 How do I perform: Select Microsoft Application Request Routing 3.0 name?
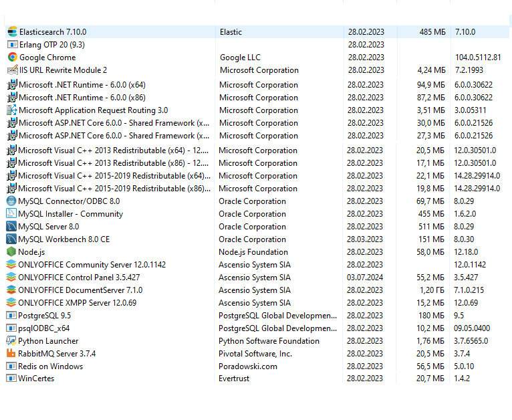coord(94,110)
